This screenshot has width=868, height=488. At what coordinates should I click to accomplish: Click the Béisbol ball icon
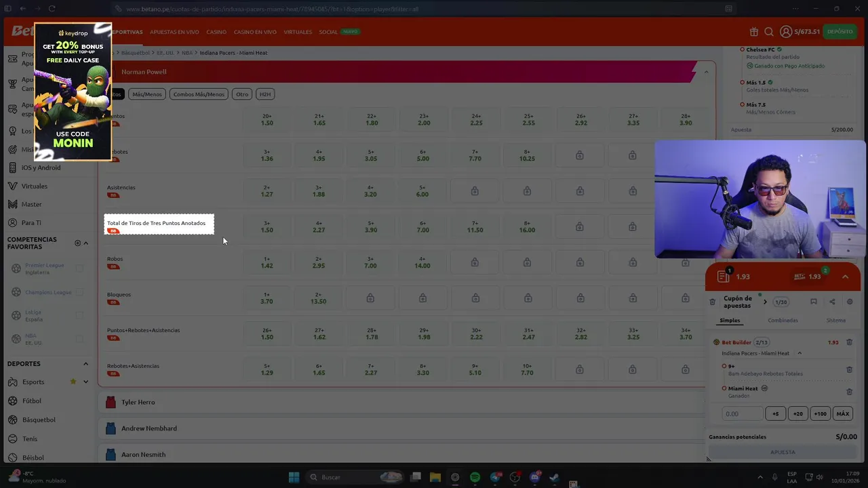point(12,457)
